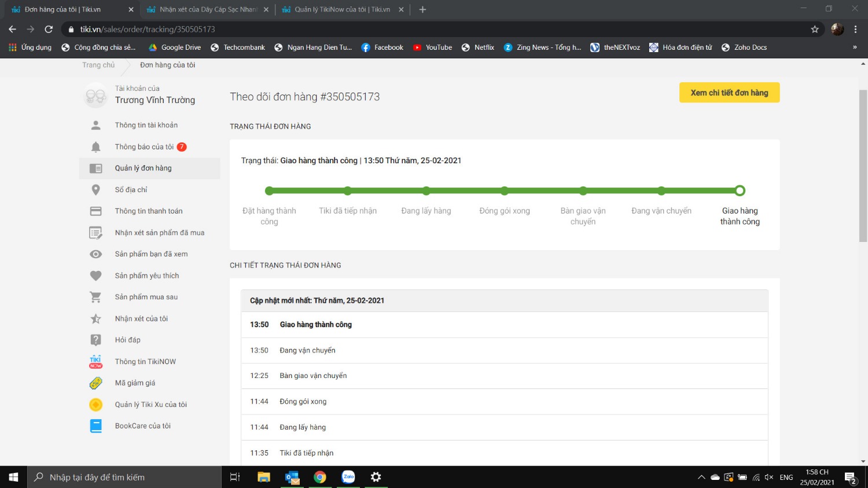Image resolution: width=868 pixels, height=488 pixels.
Task: Click the Xem chi tiết đơn hàng button
Action: tap(729, 93)
